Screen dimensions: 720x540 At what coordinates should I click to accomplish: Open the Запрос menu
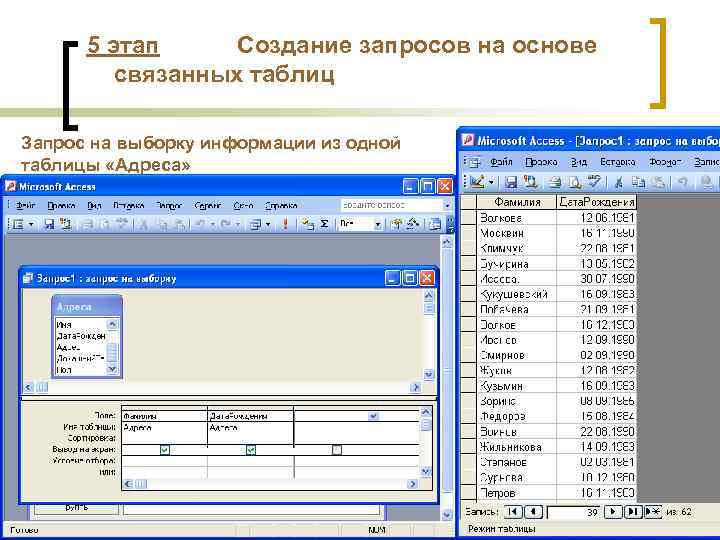pos(169,205)
